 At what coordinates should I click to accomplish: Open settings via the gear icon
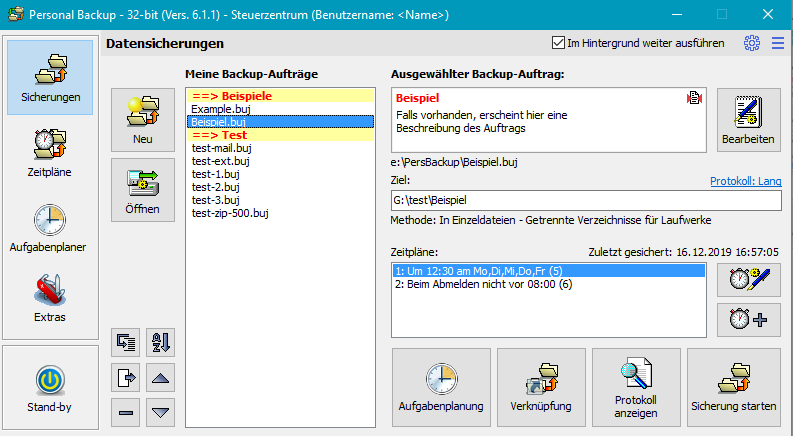coord(752,43)
